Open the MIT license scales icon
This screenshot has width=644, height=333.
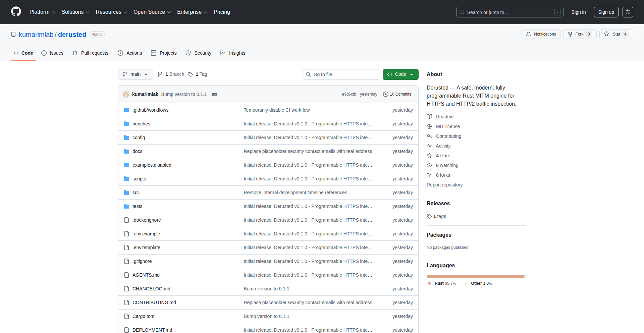[x=429, y=126]
